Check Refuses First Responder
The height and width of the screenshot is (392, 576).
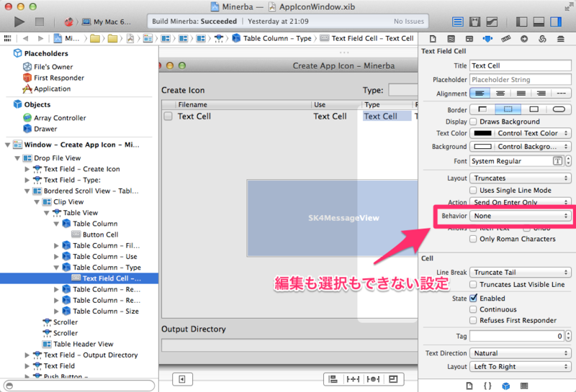point(474,320)
